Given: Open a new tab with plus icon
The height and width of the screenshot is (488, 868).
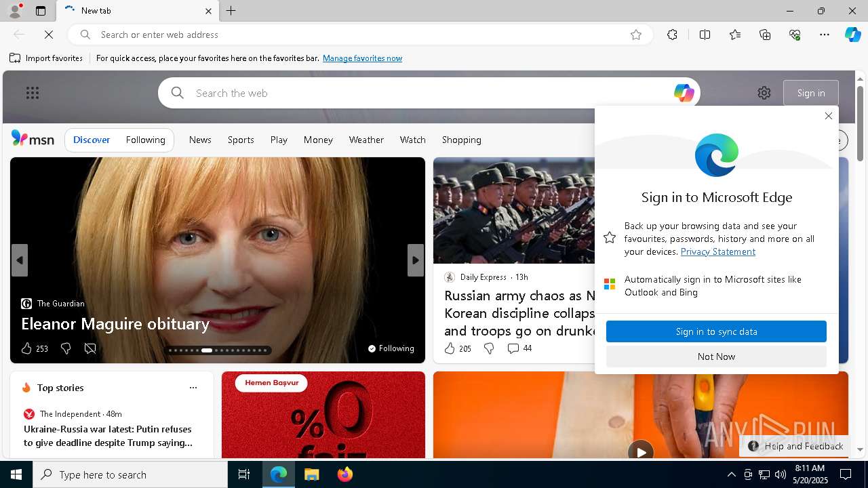Looking at the screenshot, I should click(231, 11).
